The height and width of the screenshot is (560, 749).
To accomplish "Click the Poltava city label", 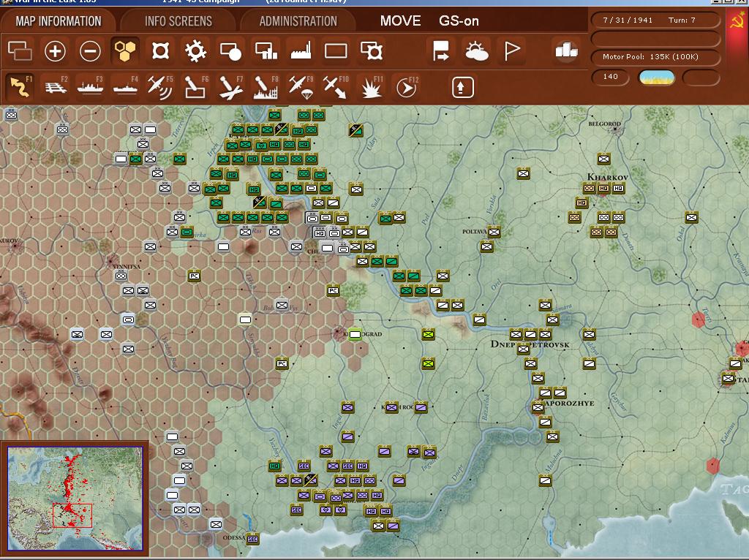I will [x=474, y=232].
